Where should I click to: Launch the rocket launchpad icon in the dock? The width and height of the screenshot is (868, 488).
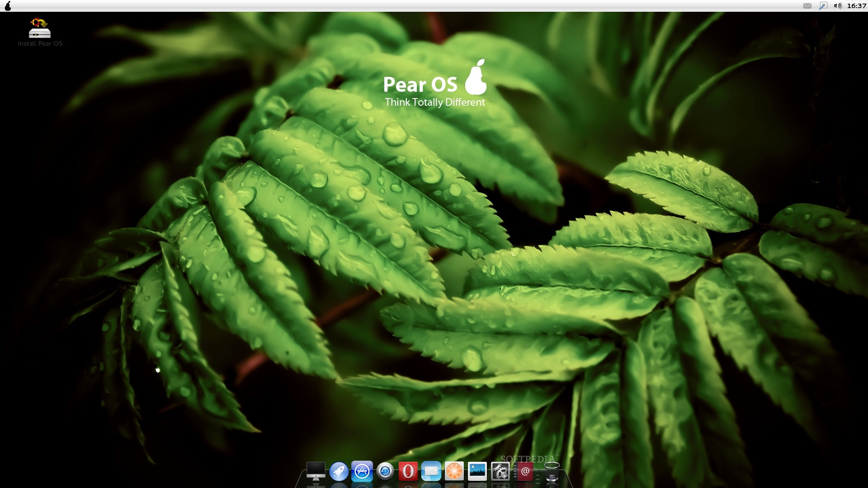point(339,471)
